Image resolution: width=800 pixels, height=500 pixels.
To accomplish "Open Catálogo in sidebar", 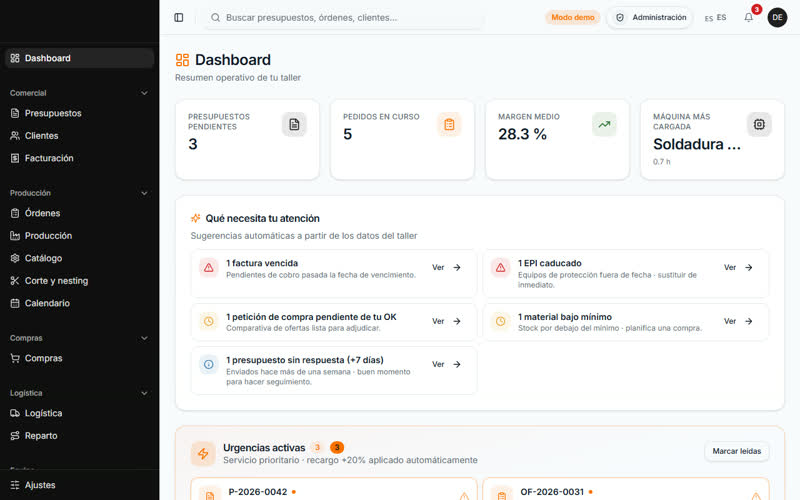I will coord(80,258).
